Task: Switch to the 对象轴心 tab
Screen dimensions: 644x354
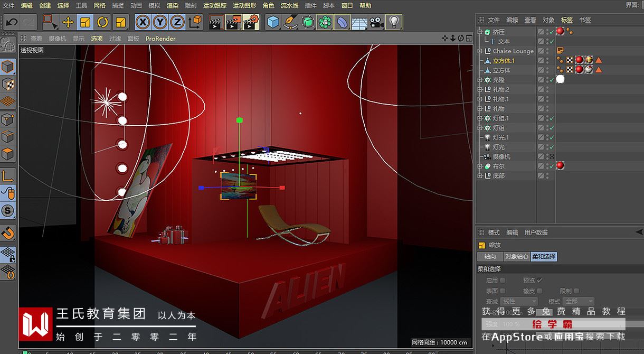Action: [x=516, y=257]
